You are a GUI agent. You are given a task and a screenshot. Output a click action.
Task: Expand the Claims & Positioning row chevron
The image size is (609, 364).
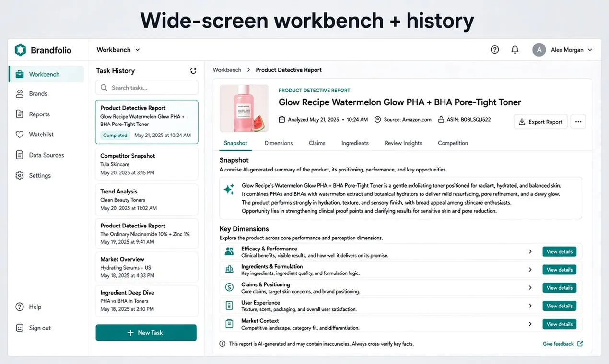click(x=530, y=288)
